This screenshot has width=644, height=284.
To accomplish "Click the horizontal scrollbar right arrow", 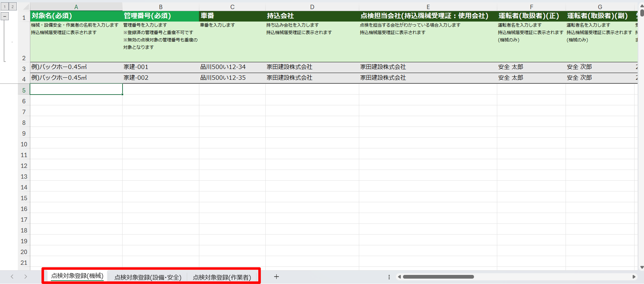I will (x=634, y=277).
